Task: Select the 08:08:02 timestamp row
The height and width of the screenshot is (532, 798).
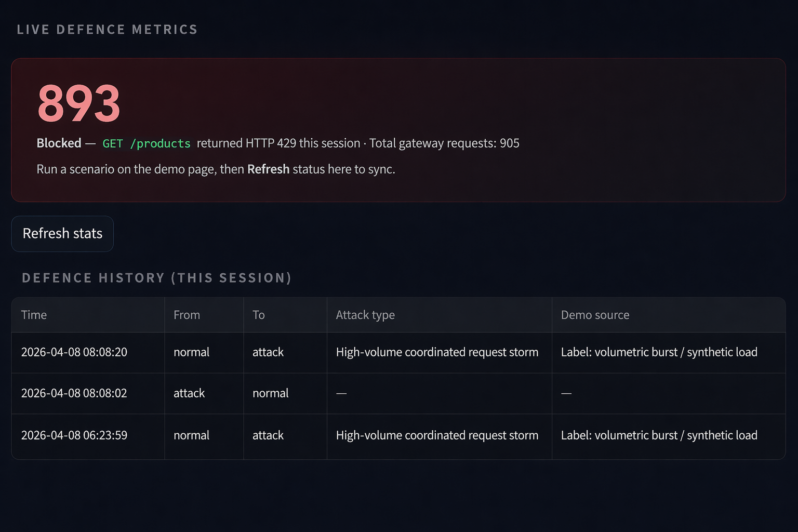Action: (x=74, y=393)
